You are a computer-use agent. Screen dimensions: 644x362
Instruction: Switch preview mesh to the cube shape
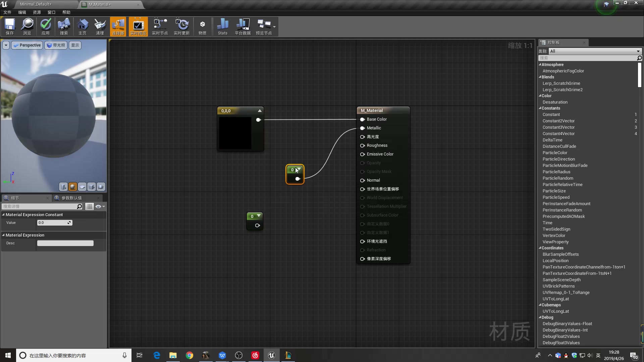click(92, 187)
